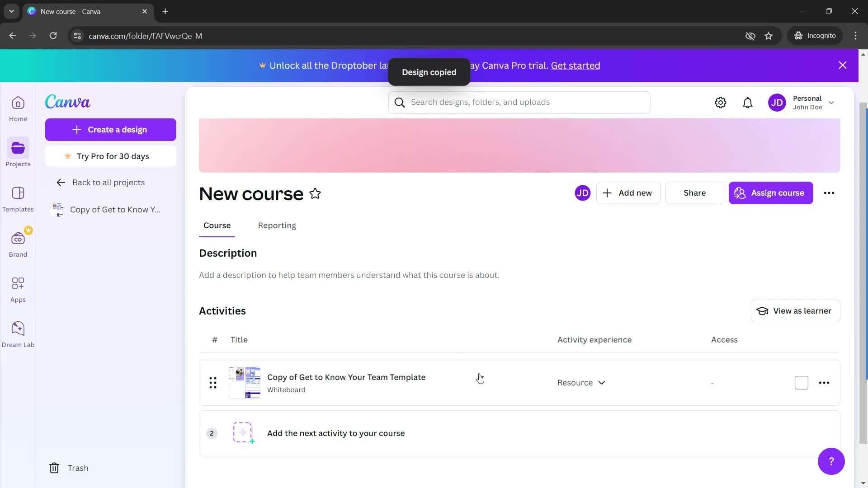Click the course description input field

pos(350,275)
